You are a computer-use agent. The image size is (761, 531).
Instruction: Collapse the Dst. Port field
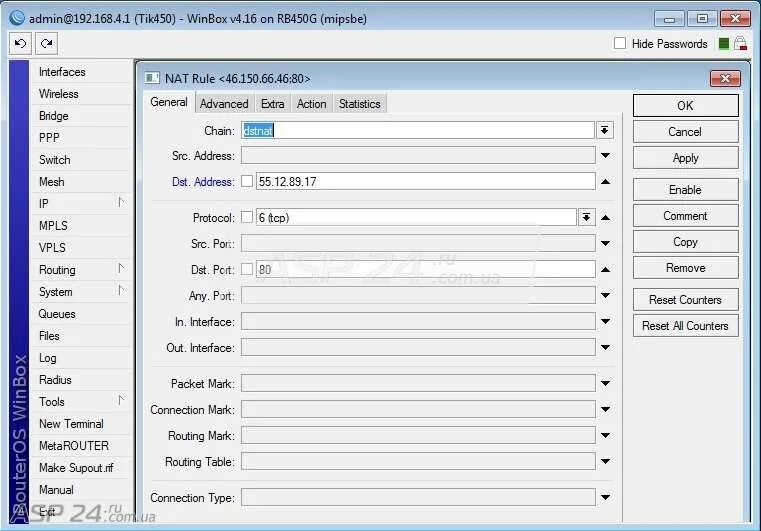click(x=605, y=269)
